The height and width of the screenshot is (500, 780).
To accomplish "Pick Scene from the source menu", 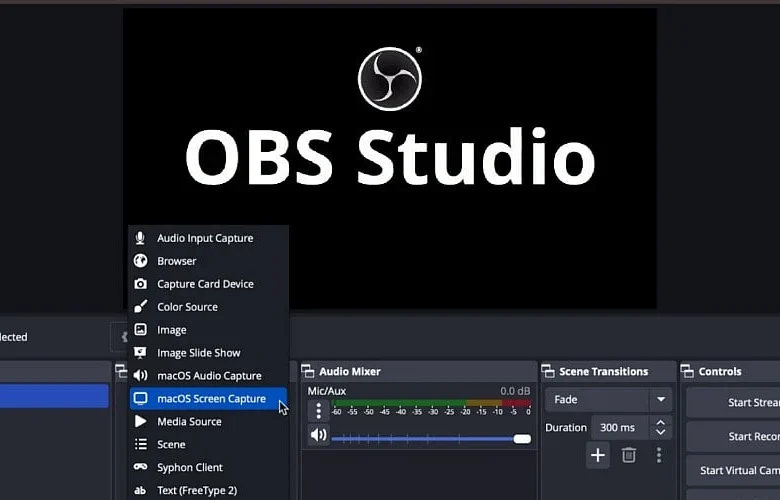I will pyautogui.click(x=208, y=444).
